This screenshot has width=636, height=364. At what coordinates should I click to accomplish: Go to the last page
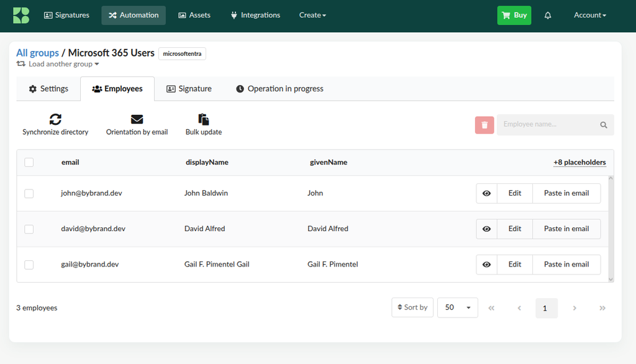[602, 308]
